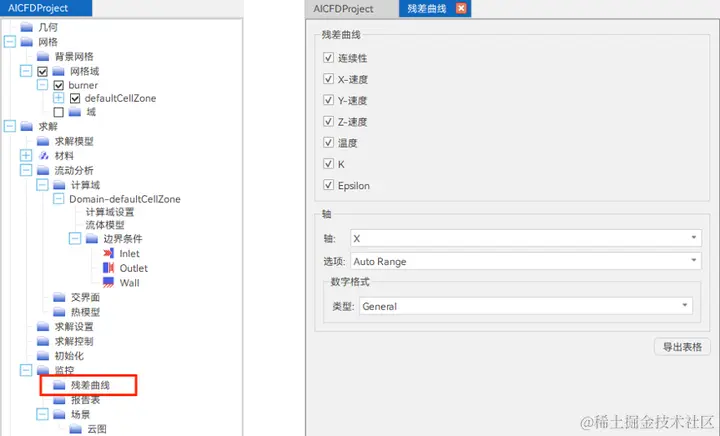
Task: Open the 选项 Auto Range dropdown
Action: pyautogui.click(x=526, y=261)
